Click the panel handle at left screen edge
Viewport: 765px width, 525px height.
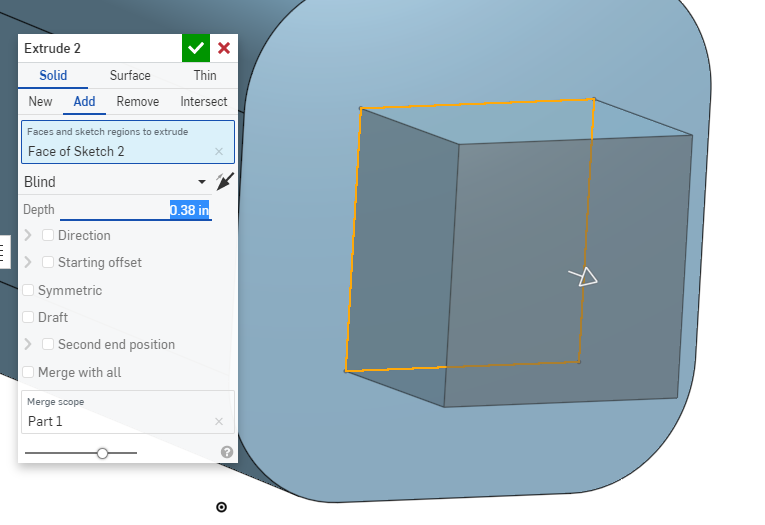pyautogui.click(x=4, y=252)
